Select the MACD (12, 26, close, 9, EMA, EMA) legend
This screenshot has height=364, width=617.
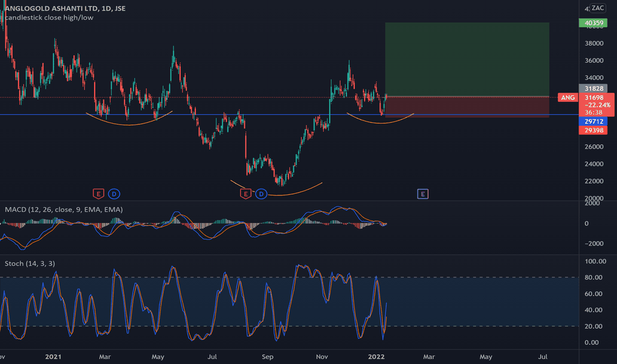(x=64, y=210)
